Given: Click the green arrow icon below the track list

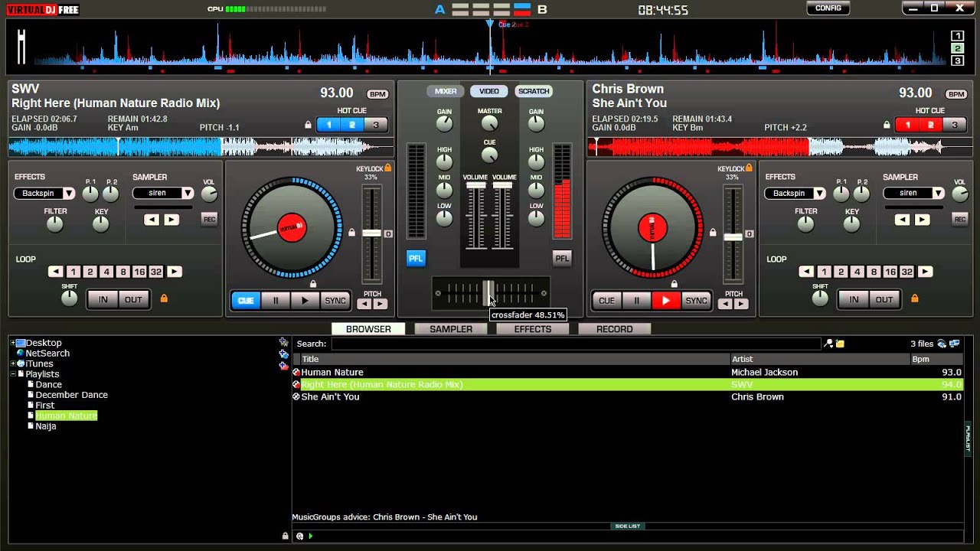Looking at the screenshot, I should tap(310, 536).
